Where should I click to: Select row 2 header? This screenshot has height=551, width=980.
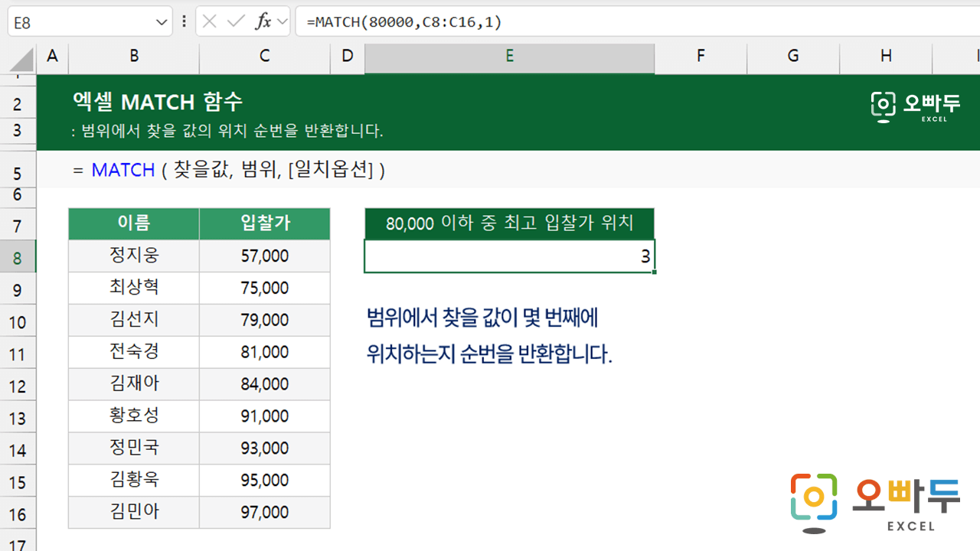[x=18, y=103]
